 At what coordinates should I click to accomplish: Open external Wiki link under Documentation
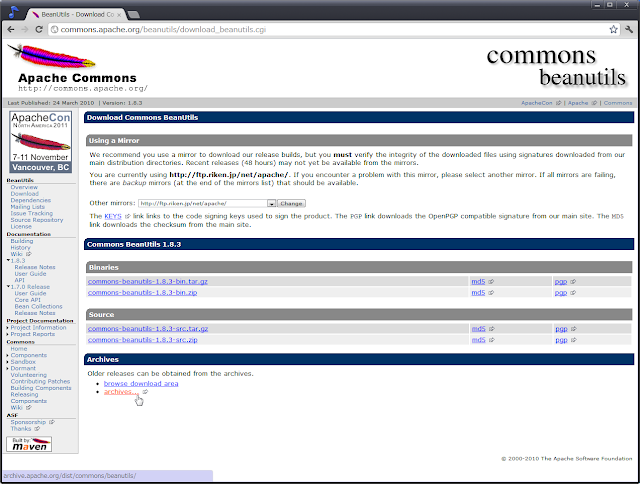pyautogui.click(x=17, y=254)
